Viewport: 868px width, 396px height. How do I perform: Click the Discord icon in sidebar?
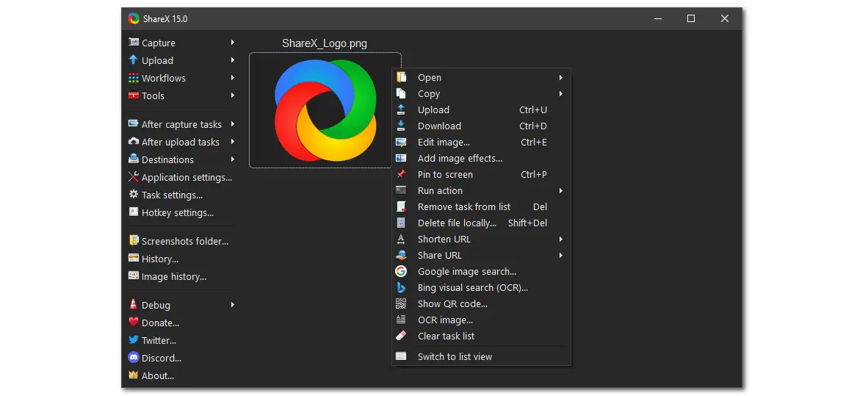pyautogui.click(x=134, y=358)
